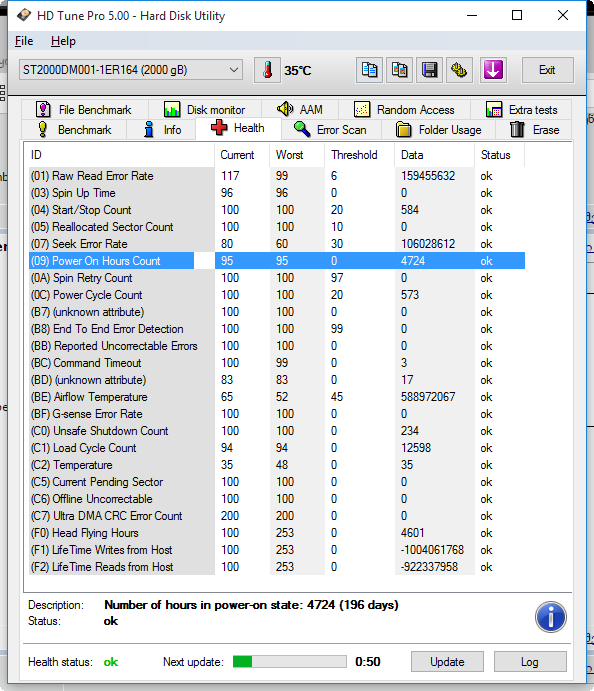Viewport: 594px width, 691px height.
Task: Select the Seek Error Rate row
Action: tap(277, 244)
